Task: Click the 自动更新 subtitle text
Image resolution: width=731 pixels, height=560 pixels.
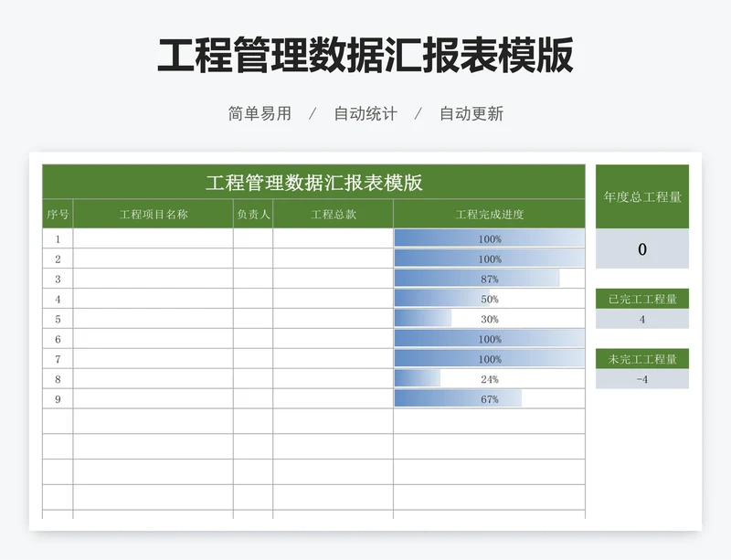Action: (x=471, y=113)
